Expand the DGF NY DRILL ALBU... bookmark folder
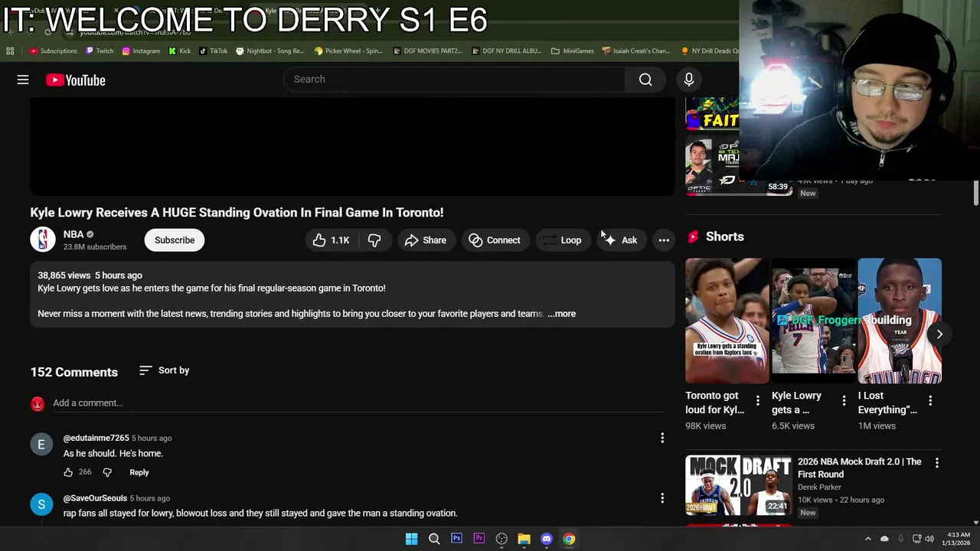980x551 pixels. 507,51
